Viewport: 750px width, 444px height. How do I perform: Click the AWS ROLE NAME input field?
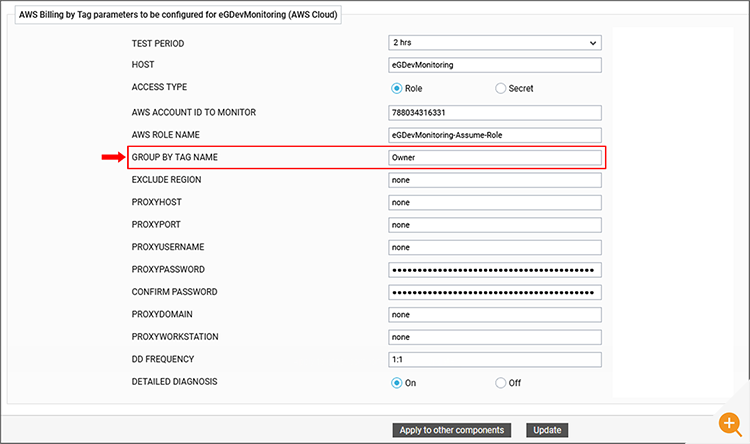495,135
